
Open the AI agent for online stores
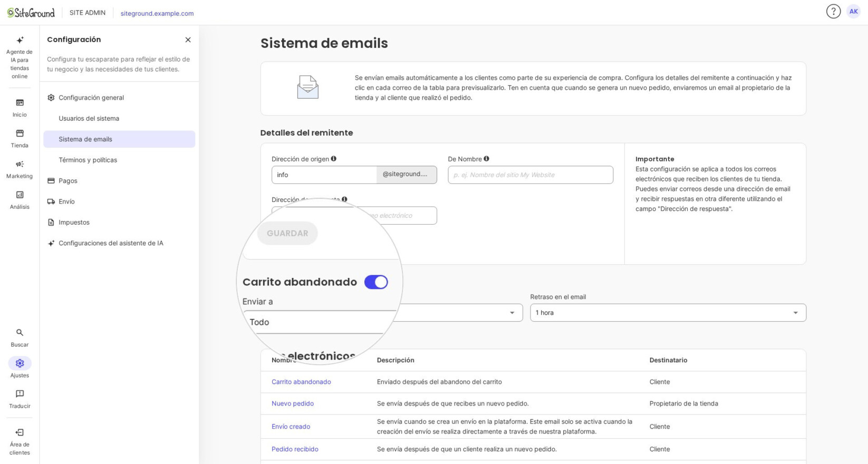20,57
